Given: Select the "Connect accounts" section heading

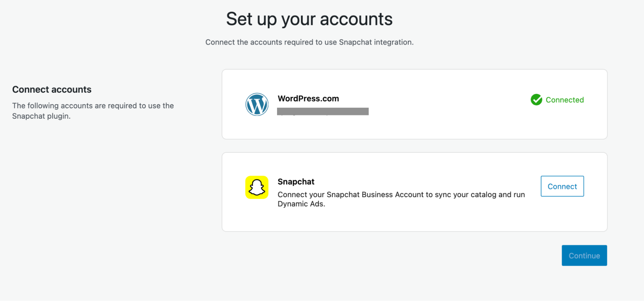Looking at the screenshot, I should tap(52, 89).
